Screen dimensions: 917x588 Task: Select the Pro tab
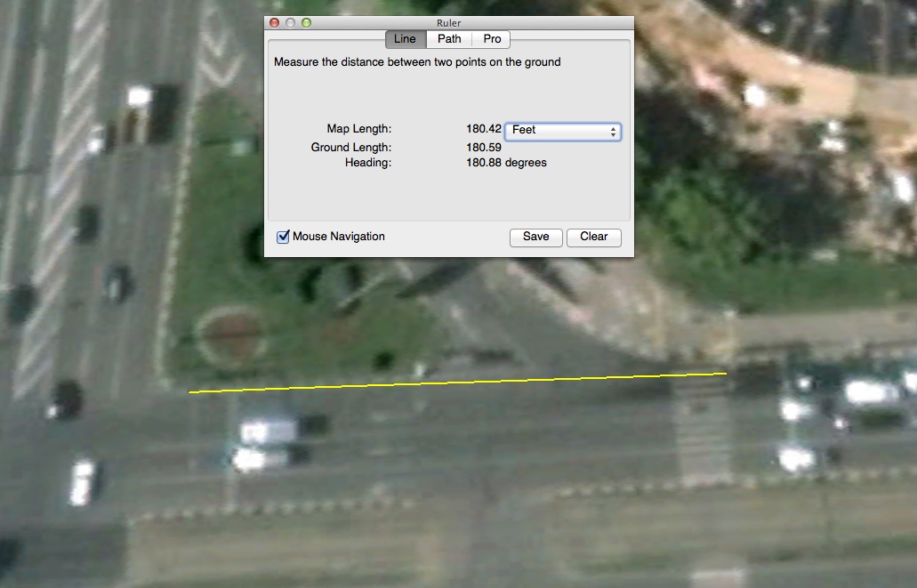492,39
